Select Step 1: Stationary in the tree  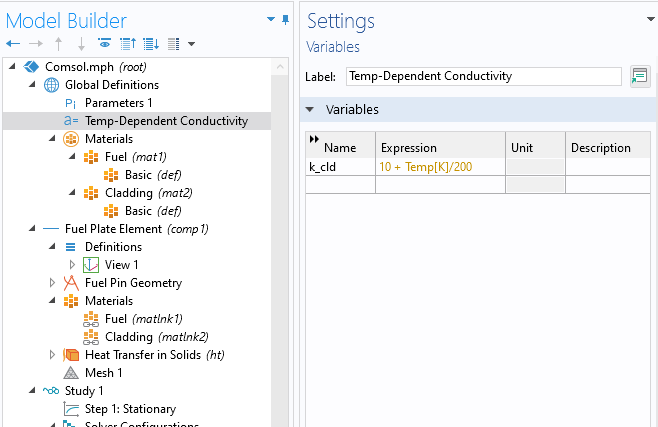(x=130, y=409)
